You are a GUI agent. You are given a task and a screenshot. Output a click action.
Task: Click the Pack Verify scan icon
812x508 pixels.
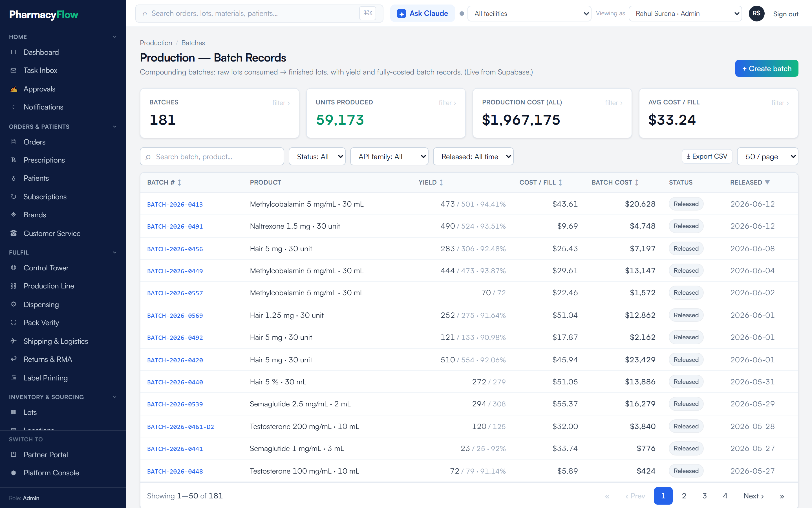14,323
